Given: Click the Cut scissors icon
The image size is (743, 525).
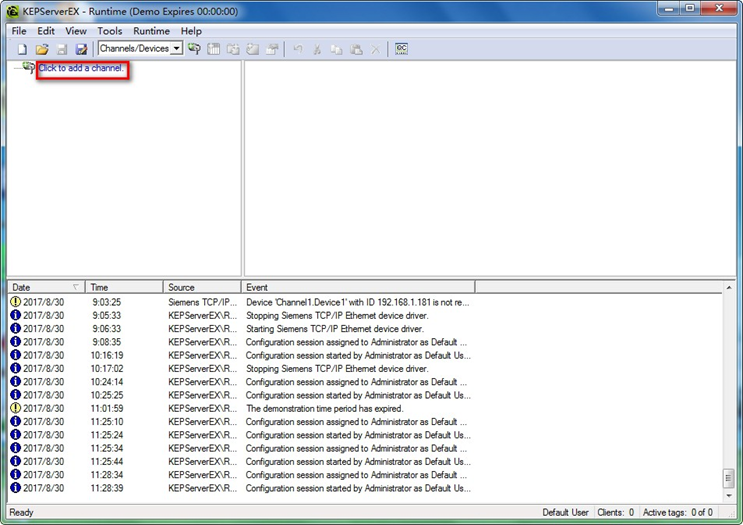Looking at the screenshot, I should pos(317,48).
